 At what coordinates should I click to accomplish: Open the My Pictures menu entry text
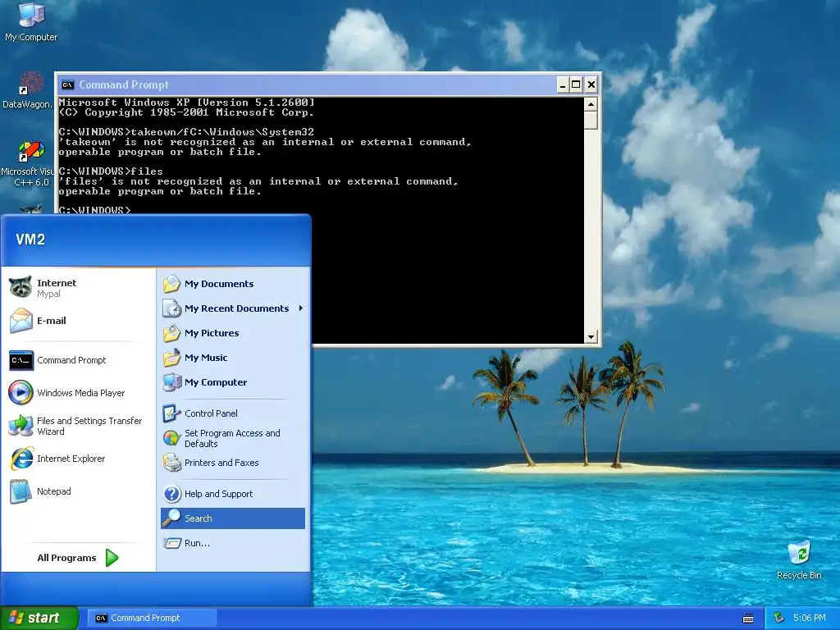[212, 333]
